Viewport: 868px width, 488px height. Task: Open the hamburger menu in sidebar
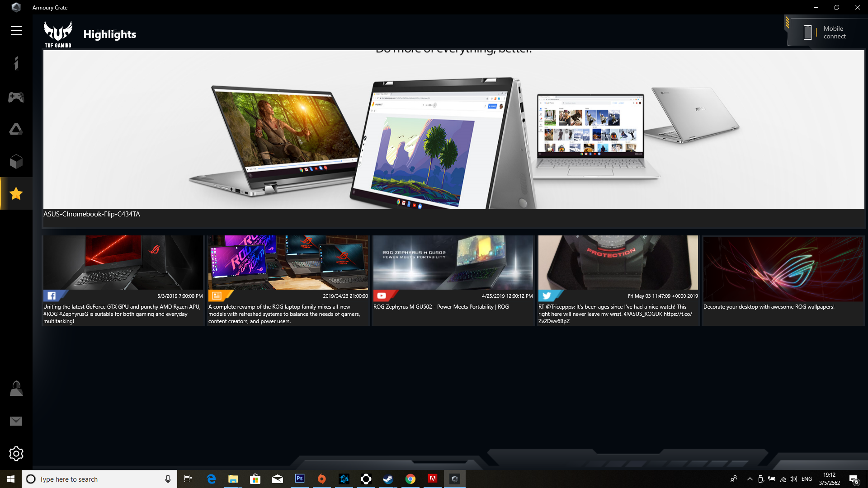tap(16, 31)
